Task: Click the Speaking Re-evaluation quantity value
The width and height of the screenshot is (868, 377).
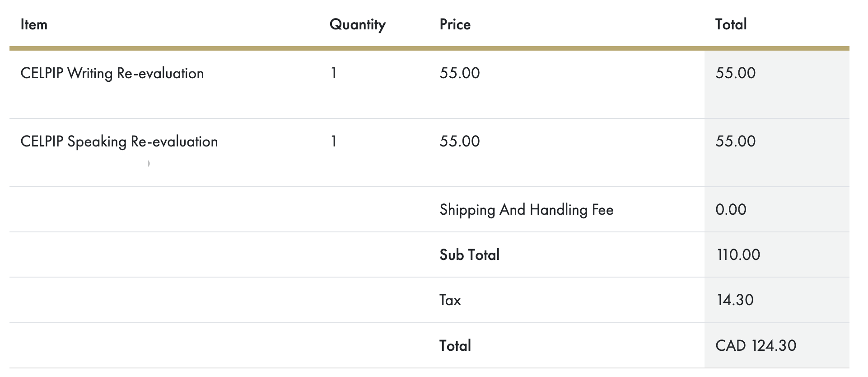Action: 333,141
